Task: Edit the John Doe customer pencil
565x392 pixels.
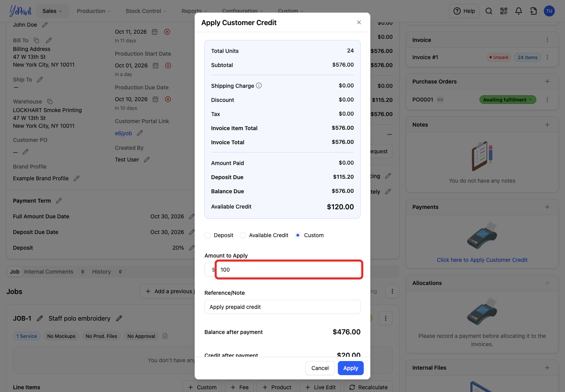Action: (45, 25)
